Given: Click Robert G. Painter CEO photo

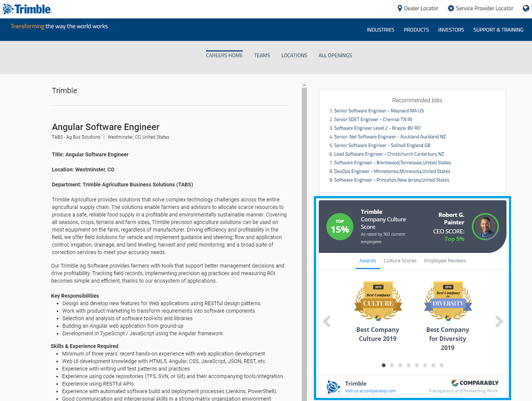Looking at the screenshot, I should pyautogui.click(x=485, y=226).
